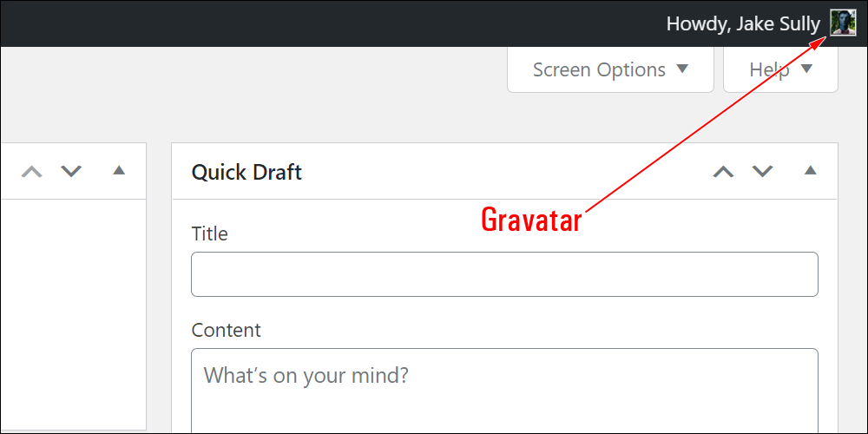
Task: Click the red Gravatar annotation text
Action: click(x=531, y=220)
